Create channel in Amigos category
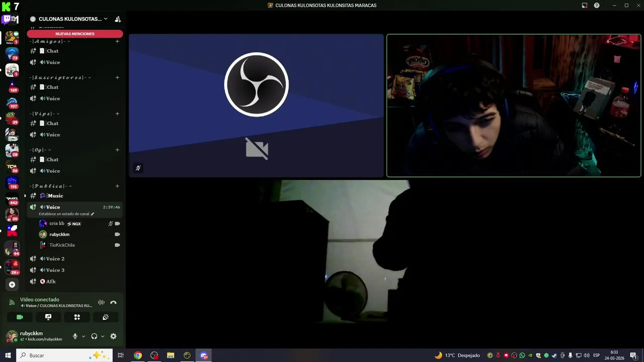 pyautogui.click(x=117, y=41)
